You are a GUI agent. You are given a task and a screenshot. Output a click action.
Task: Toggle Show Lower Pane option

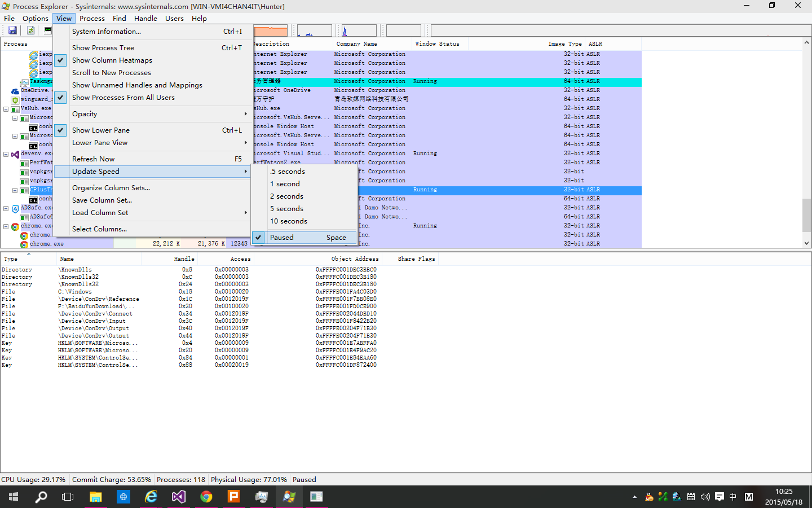(x=153, y=130)
